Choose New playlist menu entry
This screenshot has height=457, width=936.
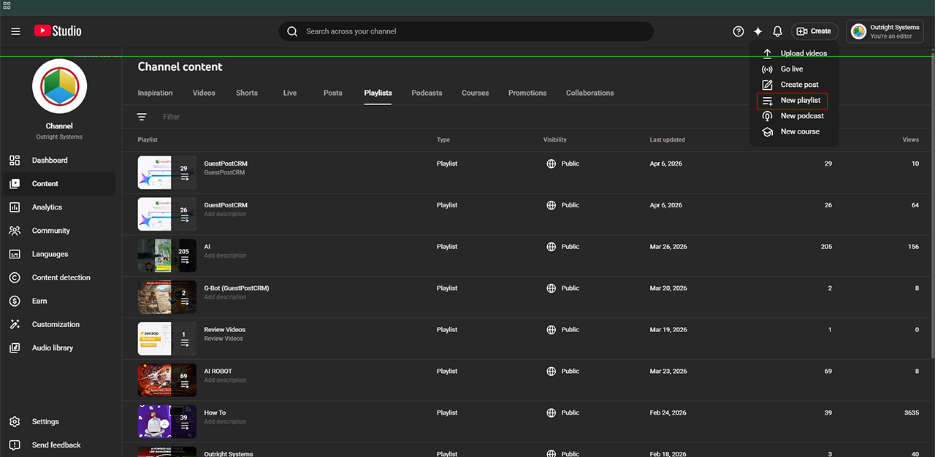tap(792, 101)
